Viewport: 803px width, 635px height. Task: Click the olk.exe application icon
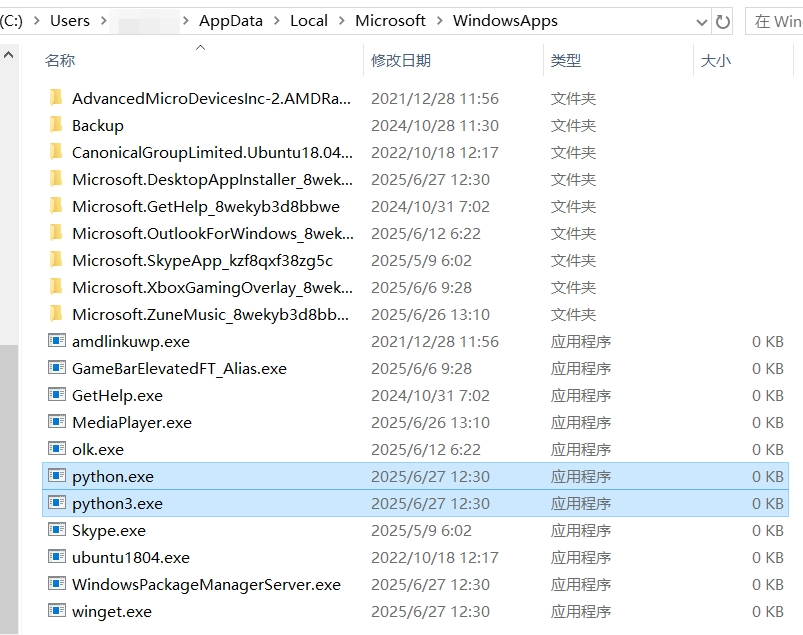click(57, 449)
